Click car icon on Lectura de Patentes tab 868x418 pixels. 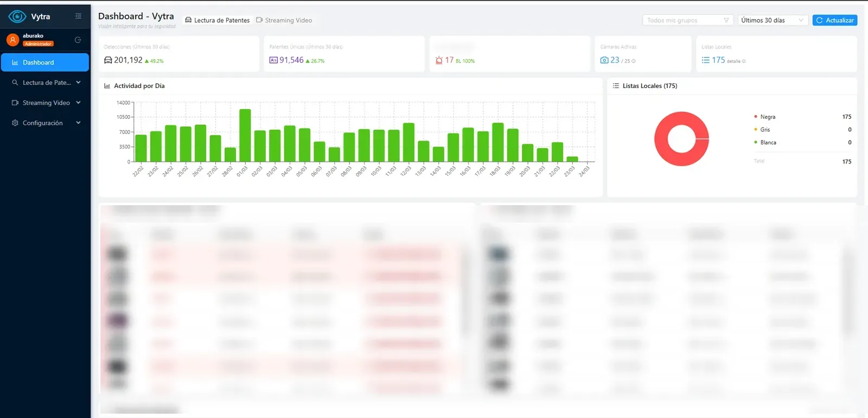pyautogui.click(x=188, y=20)
